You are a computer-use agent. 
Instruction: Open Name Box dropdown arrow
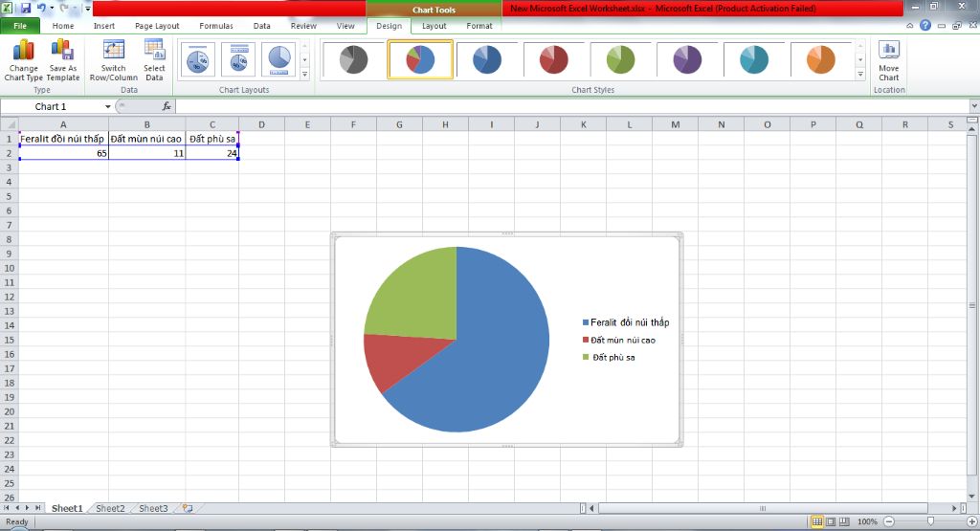[107, 107]
